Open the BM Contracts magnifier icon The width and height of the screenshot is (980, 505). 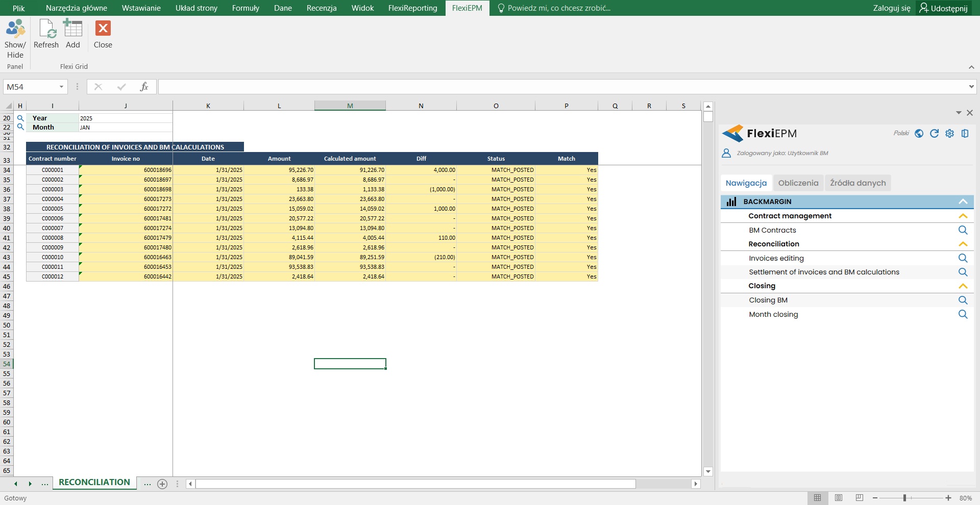click(x=963, y=230)
